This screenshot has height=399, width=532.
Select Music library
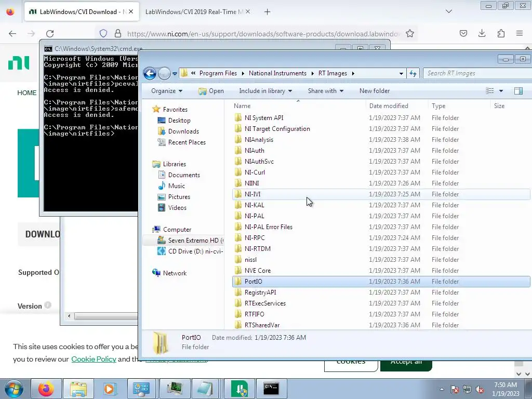point(177,186)
